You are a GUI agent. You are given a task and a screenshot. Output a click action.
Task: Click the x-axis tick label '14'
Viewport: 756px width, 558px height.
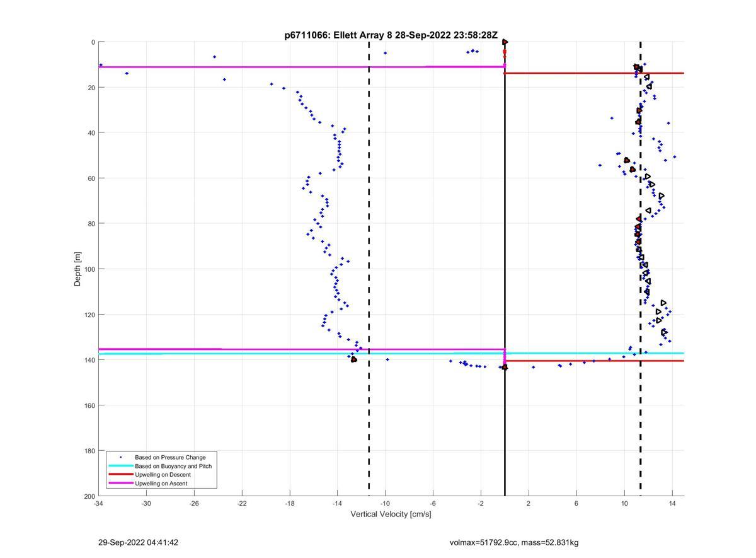672,503
